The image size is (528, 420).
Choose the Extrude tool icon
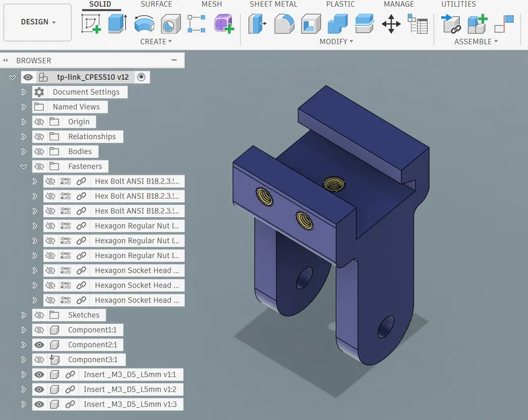(x=118, y=24)
